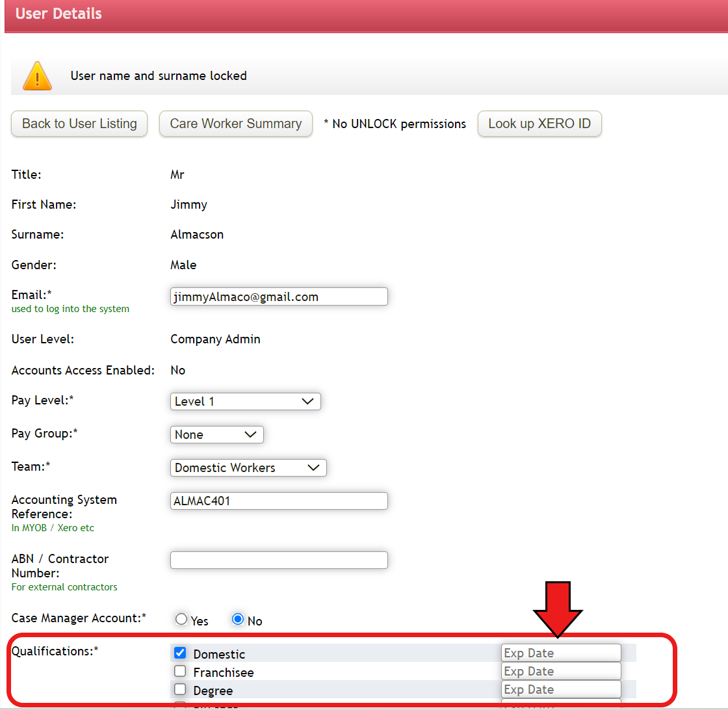Click the 'No UNLOCK permissions' note
The image size is (728, 710).
[x=395, y=124]
